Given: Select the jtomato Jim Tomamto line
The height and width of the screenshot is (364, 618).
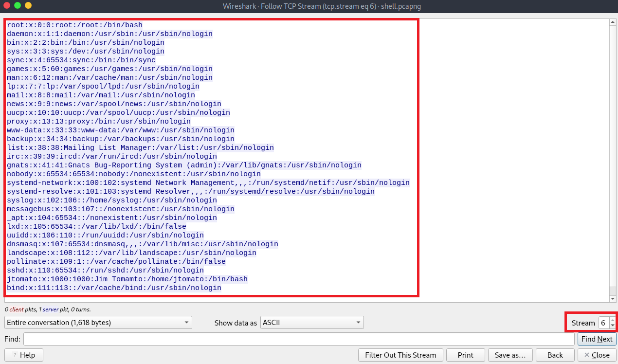Looking at the screenshot, I should click(x=127, y=279).
